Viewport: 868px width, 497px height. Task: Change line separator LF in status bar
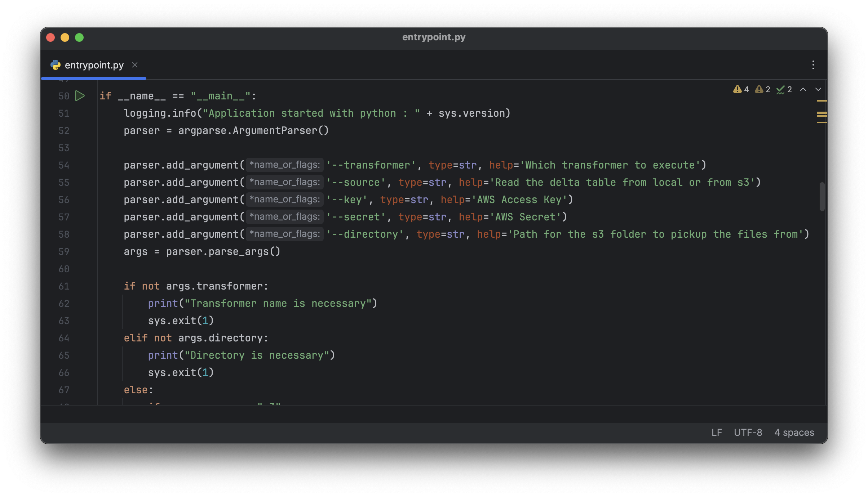pyautogui.click(x=717, y=432)
